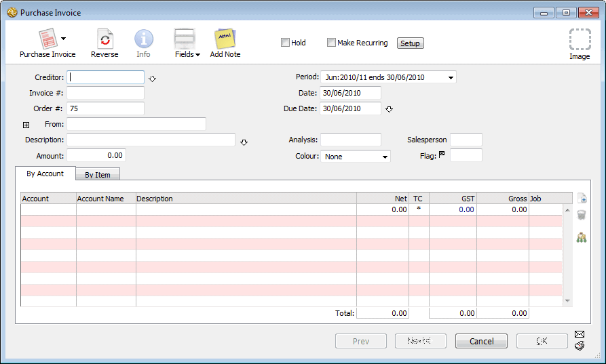Click the Amount field showing 0.00
Image resolution: width=606 pixels, height=364 pixels.
tap(96, 155)
